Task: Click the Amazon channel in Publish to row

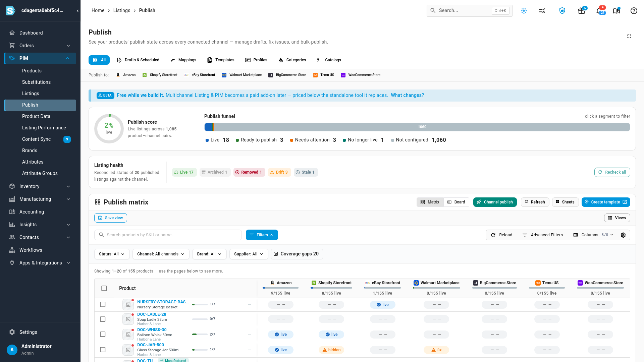Action: (126, 75)
